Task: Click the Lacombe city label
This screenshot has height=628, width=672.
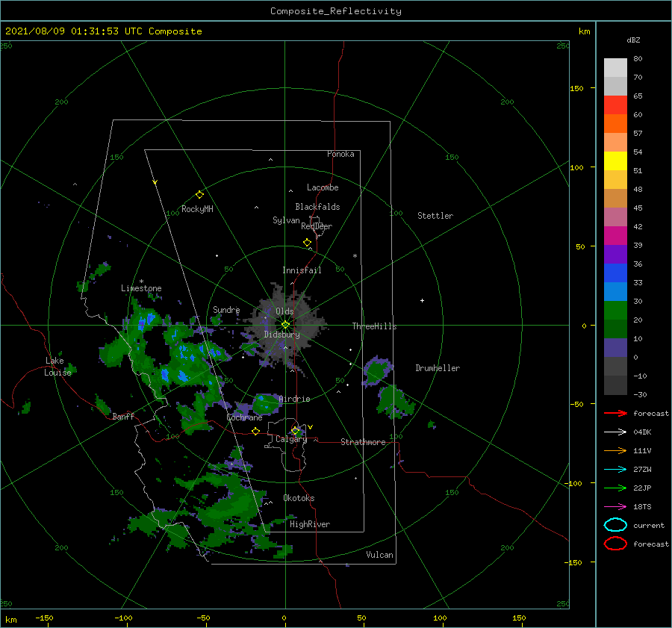Action: click(323, 187)
